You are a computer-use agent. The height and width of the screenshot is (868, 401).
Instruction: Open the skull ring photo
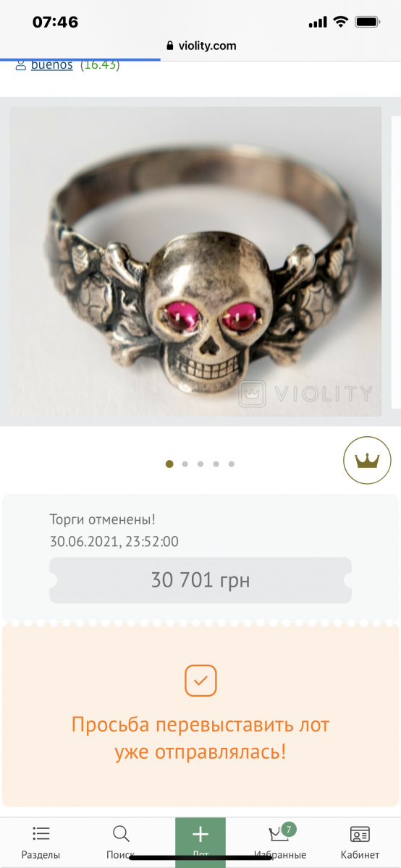click(x=195, y=262)
